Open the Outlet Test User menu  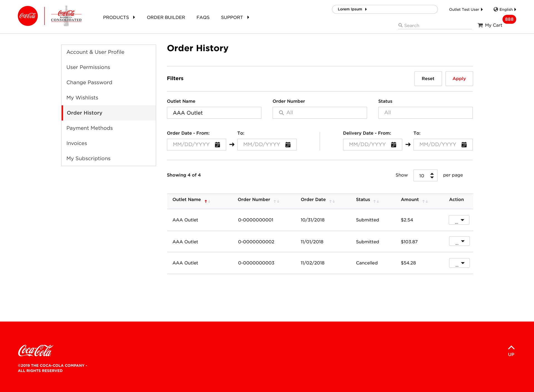coord(466,9)
